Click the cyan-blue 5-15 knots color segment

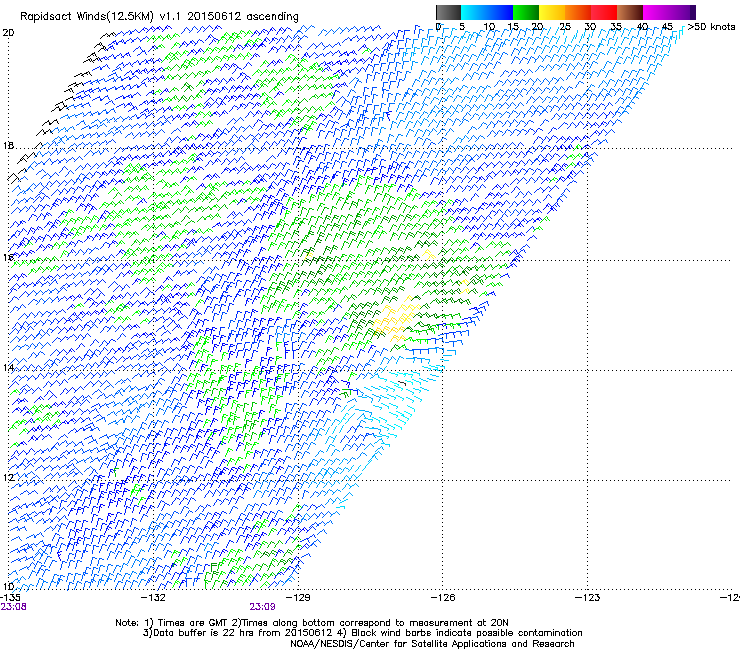coord(487,12)
